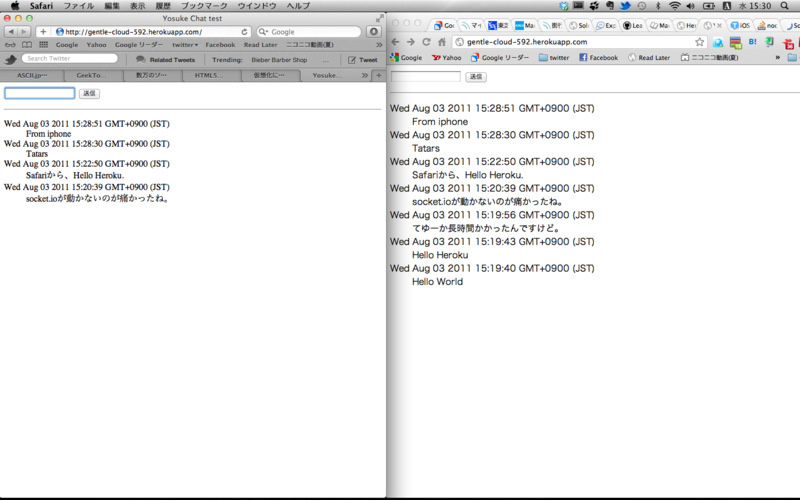This screenshot has height=500, width=800.
Task: Open Yahoo bookmark in Chrome bookmarks bar
Action: click(446, 58)
